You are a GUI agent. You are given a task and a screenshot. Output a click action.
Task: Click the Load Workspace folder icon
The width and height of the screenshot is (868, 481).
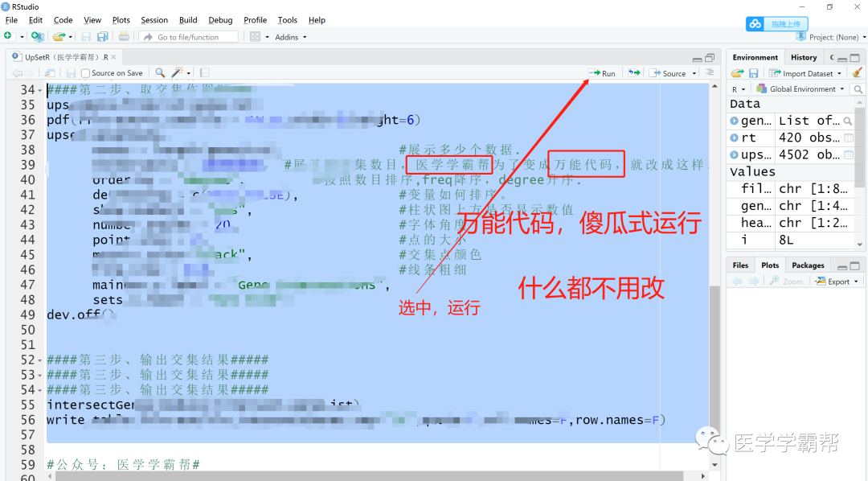click(x=737, y=73)
